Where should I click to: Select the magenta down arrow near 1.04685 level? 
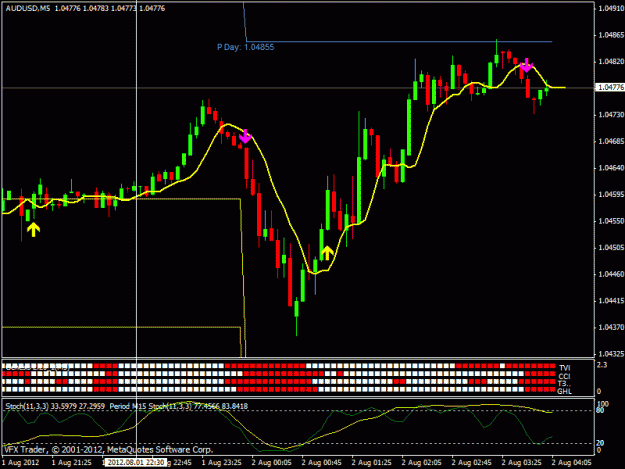[245, 136]
